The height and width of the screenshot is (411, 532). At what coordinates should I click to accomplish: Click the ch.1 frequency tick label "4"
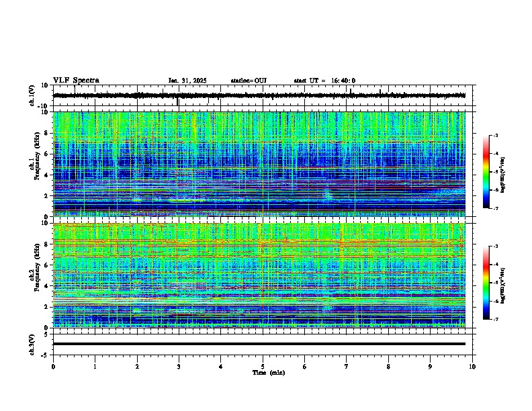46,175
